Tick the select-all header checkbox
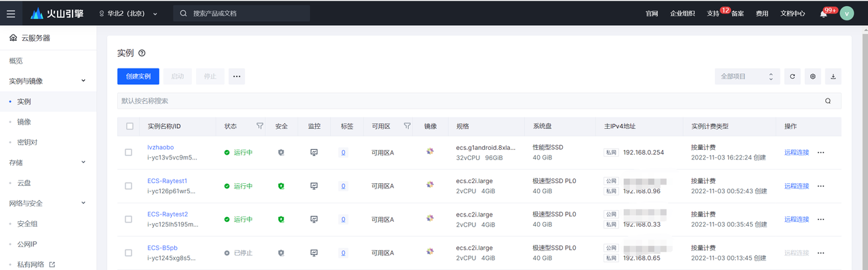868x270 pixels. 130,126
